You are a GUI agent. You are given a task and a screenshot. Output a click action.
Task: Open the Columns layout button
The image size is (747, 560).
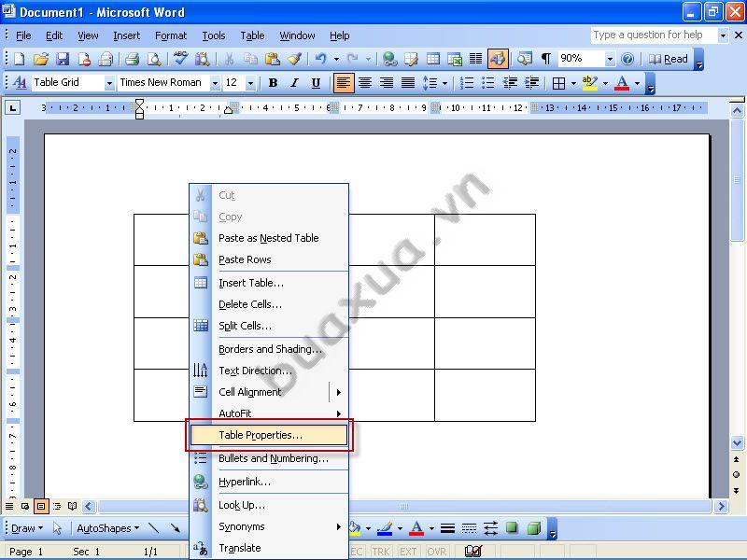tap(476, 59)
